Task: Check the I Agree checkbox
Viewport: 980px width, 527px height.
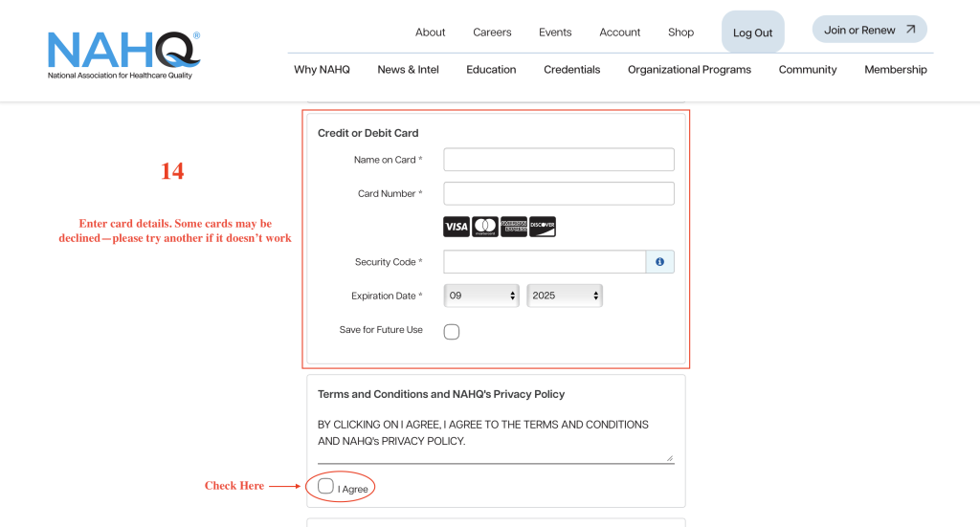Action: (x=325, y=487)
